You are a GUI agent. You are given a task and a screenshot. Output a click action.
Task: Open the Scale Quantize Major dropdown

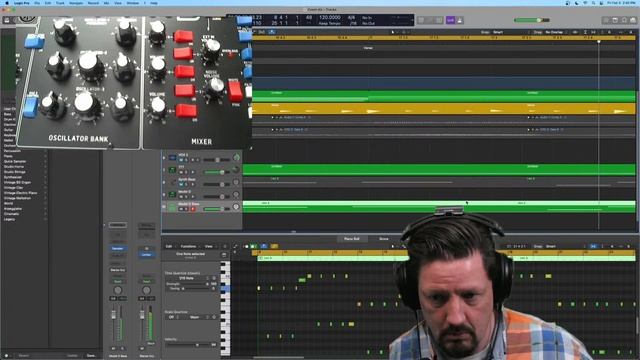coord(198,317)
